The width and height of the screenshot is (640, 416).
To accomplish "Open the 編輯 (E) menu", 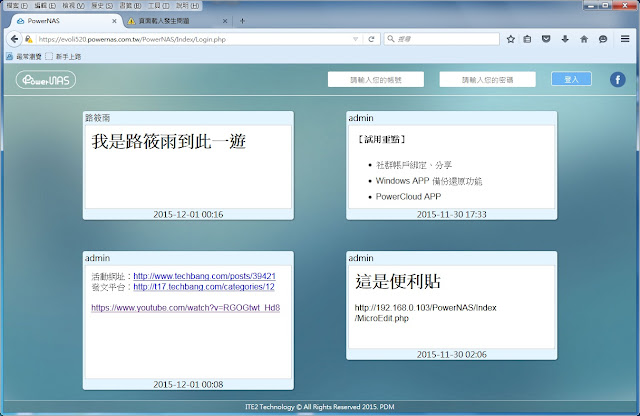I will (45, 6).
